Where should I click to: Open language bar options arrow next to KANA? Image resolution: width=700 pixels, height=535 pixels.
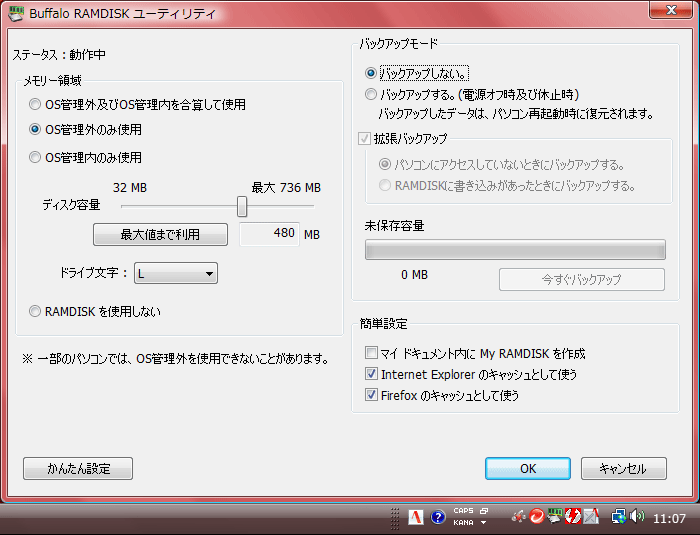(x=483, y=522)
